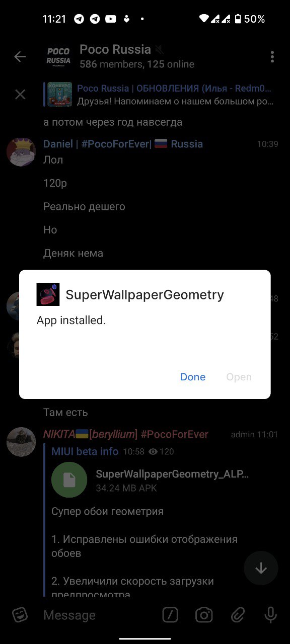Viewport: 290px width, 644px height.
Task: Tap the SuperWallpaperGeometry app icon in dialog
Action: point(48,294)
